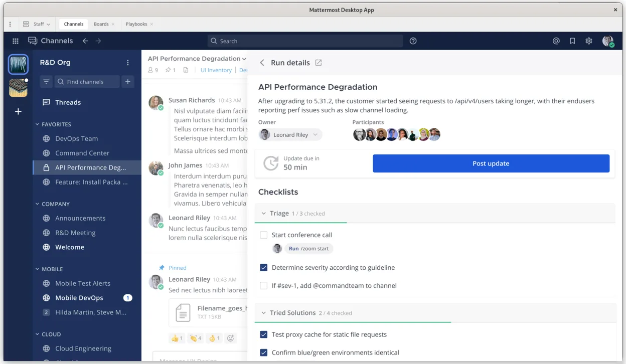Add a new team with plus icon
This screenshot has width=626, height=364.
pos(18,111)
